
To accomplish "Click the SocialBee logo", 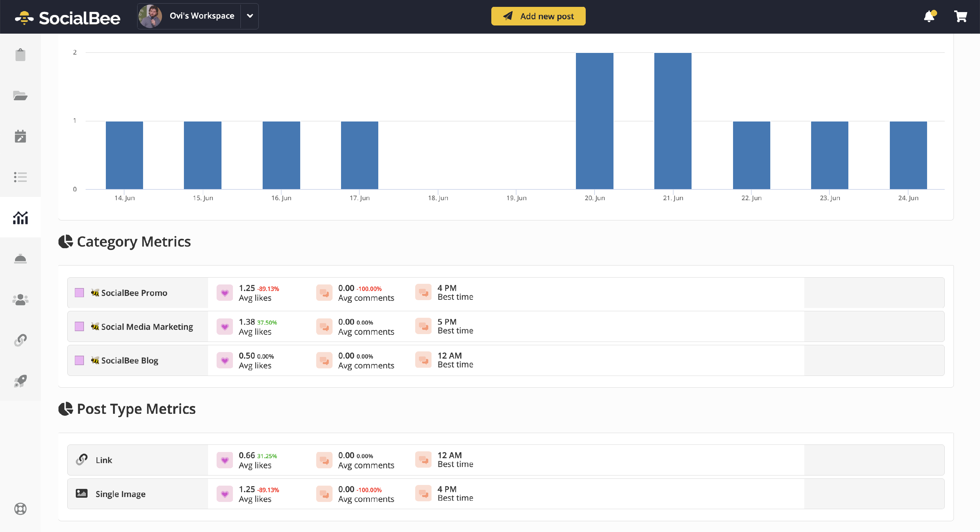I will click(x=67, y=18).
